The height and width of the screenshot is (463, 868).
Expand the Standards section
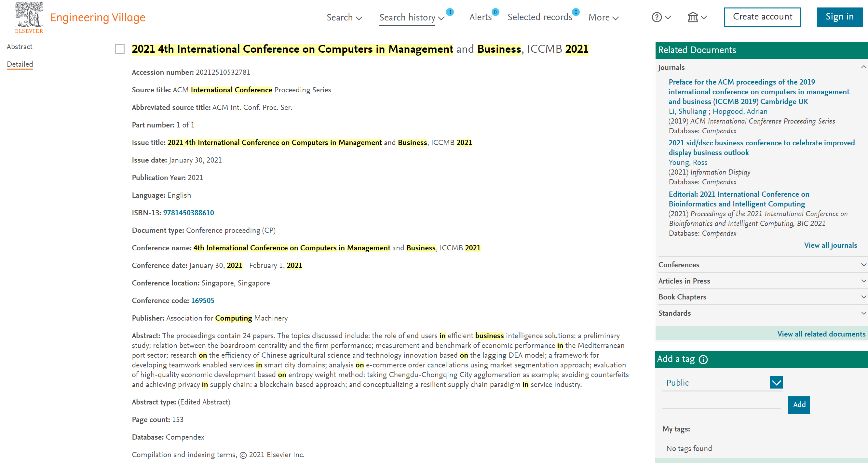[863, 313]
